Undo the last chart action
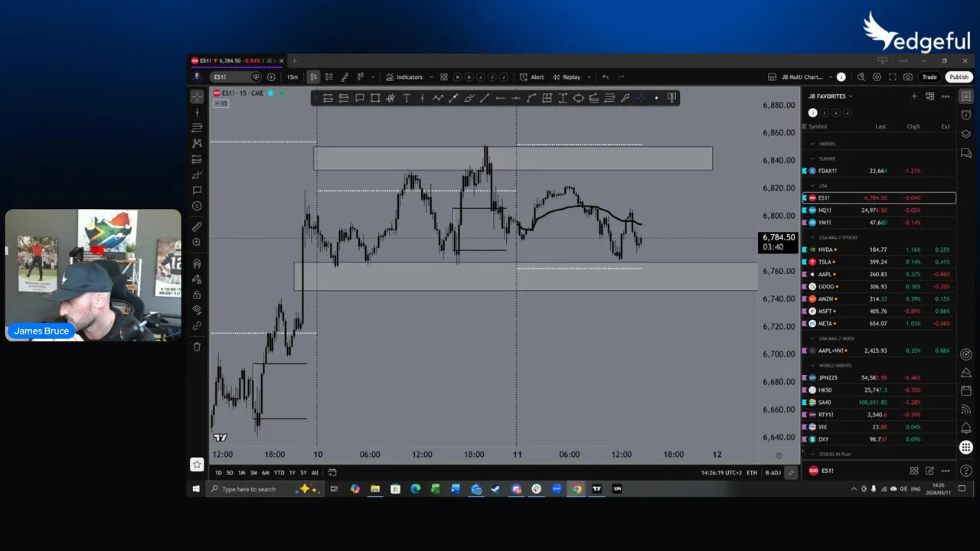The image size is (980, 551). 606,77
